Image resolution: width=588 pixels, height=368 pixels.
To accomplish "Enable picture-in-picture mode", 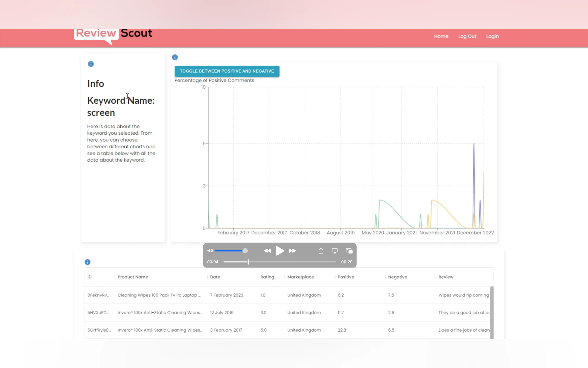I will (x=349, y=251).
